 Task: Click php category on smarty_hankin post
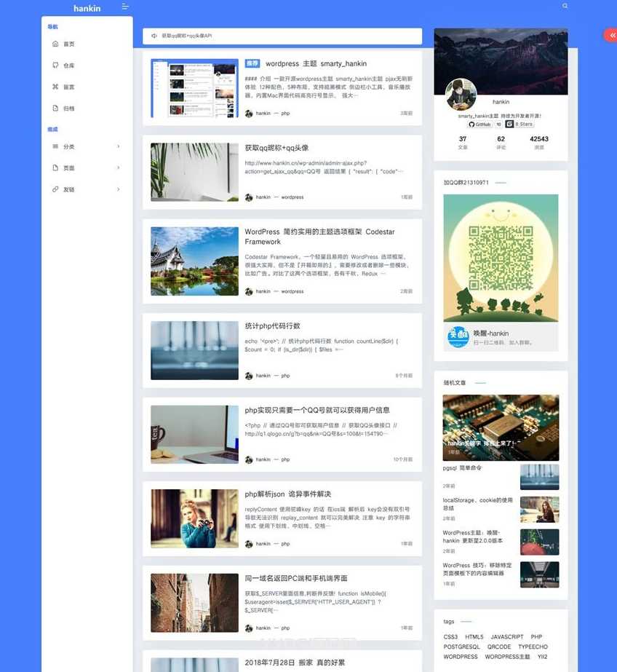tap(286, 113)
